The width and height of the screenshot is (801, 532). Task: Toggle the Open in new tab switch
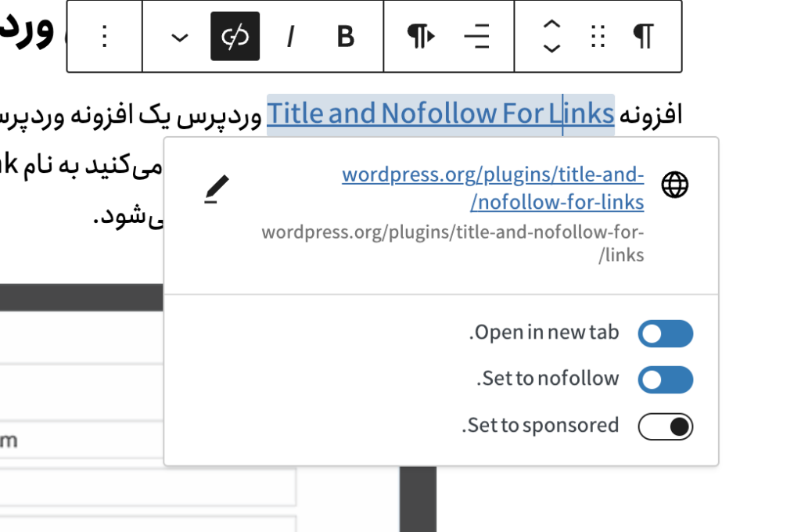(x=665, y=334)
